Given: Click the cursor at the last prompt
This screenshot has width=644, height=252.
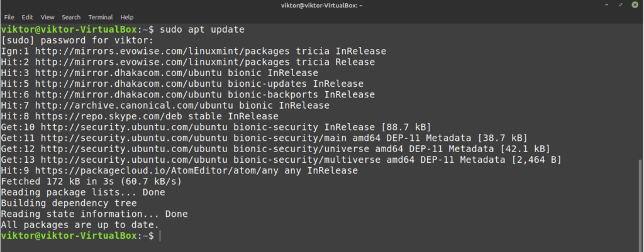Looking at the screenshot, I should coord(160,236).
